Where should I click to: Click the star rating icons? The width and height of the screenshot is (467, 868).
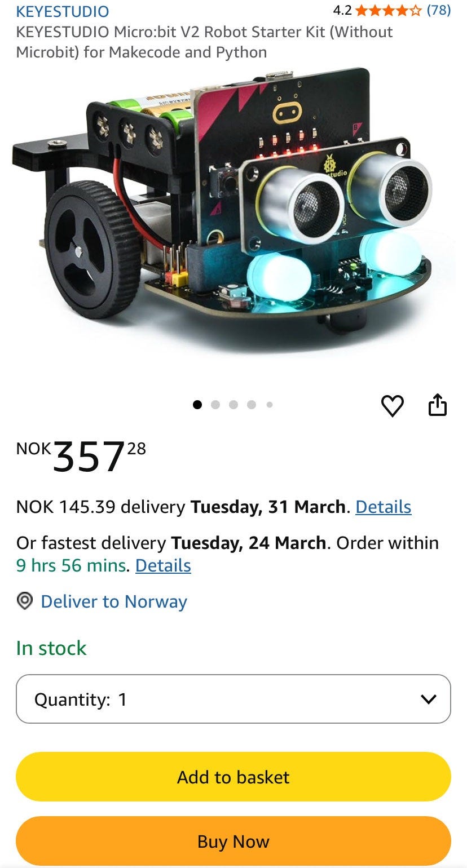[x=389, y=10]
